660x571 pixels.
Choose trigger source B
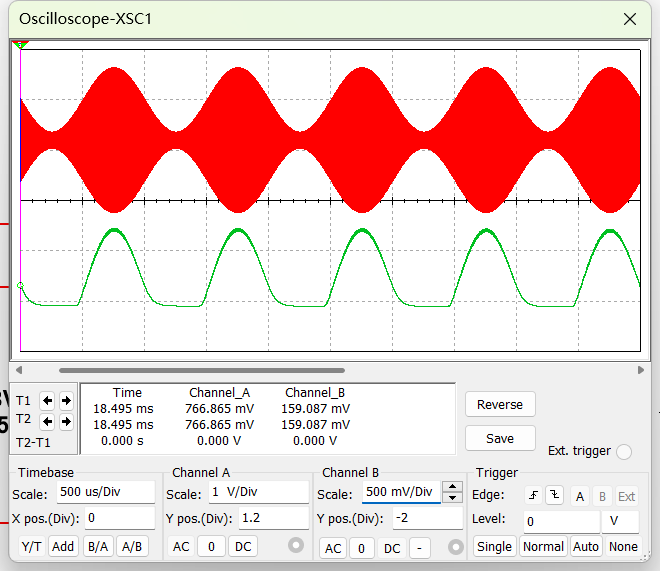pyautogui.click(x=602, y=497)
